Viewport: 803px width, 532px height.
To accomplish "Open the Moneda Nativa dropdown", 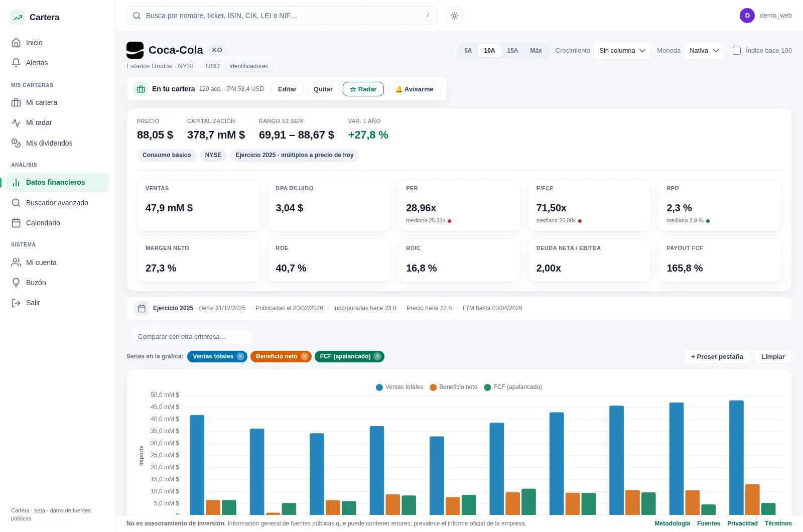I will point(704,51).
